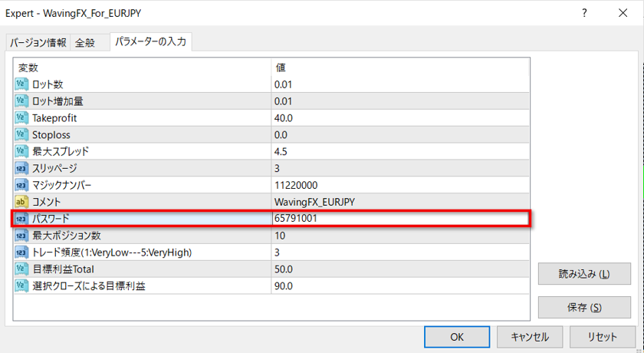Click the icon beside トレード頻度 row

click(21, 252)
